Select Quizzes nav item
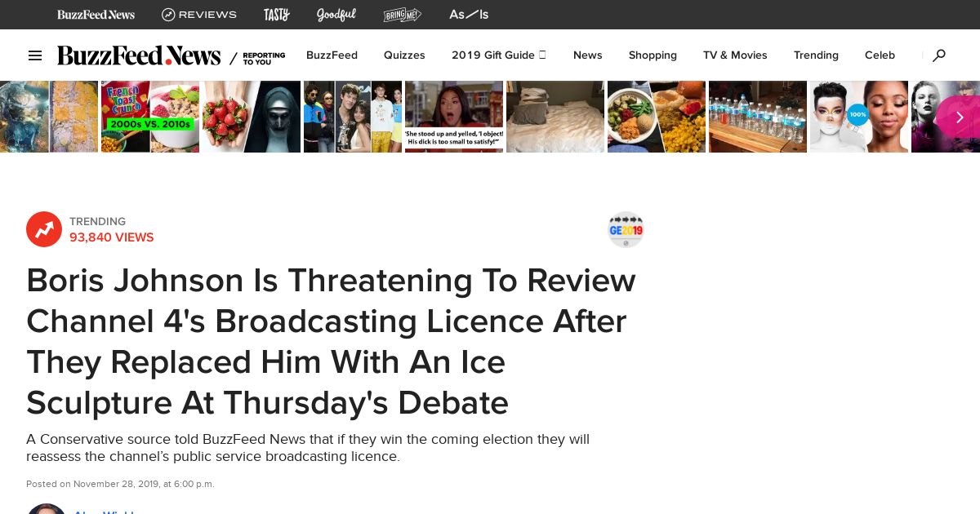980x514 pixels. pyautogui.click(x=404, y=55)
